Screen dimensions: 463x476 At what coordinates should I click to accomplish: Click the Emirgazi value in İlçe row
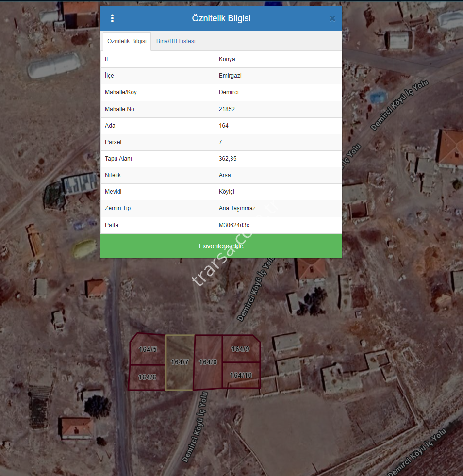click(230, 76)
